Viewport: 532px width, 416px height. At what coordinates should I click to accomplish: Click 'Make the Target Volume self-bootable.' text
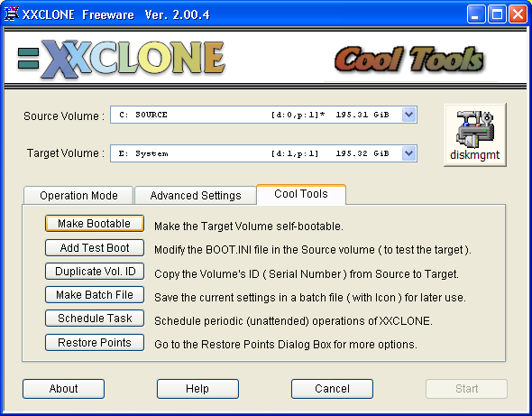(x=249, y=226)
